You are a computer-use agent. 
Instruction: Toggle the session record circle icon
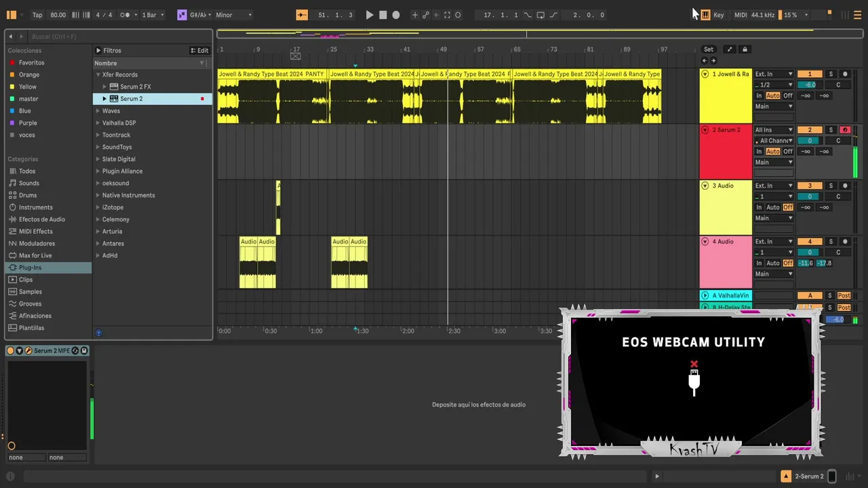458,15
